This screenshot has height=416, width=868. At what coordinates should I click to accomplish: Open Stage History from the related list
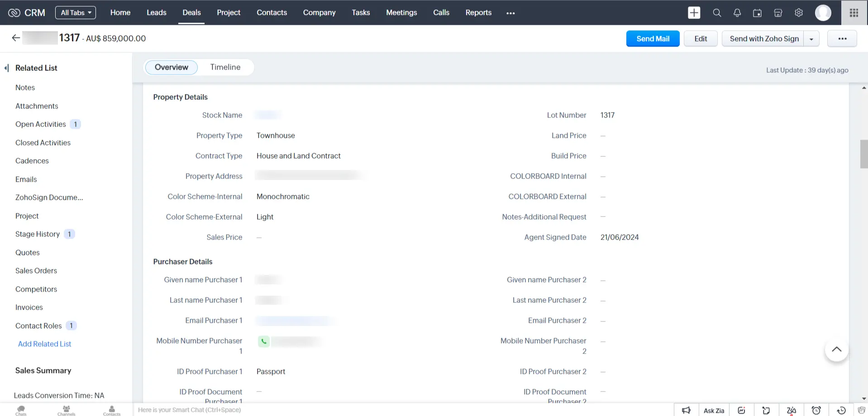pos(38,234)
